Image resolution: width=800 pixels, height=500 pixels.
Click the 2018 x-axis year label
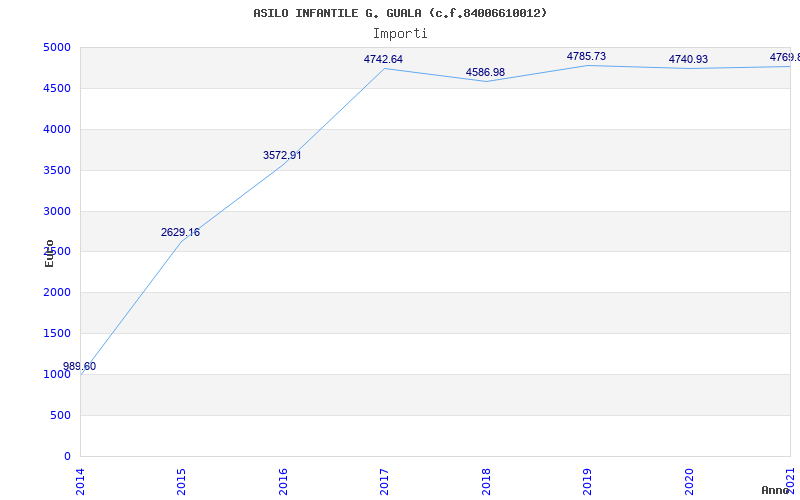(486, 482)
